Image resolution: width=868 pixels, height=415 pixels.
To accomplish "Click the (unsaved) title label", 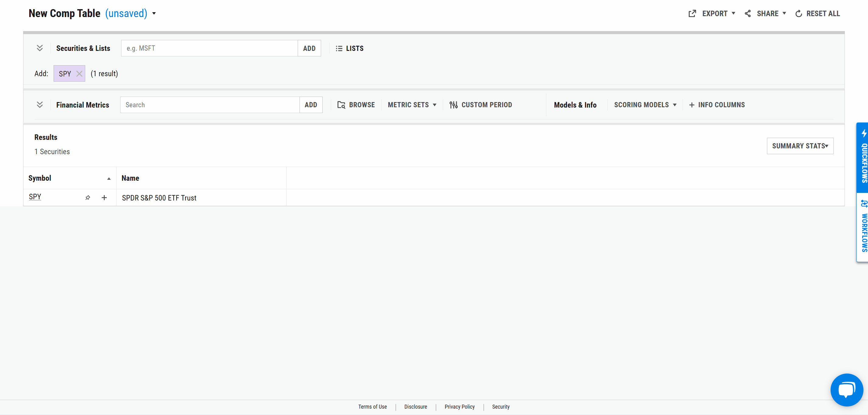I will point(126,13).
